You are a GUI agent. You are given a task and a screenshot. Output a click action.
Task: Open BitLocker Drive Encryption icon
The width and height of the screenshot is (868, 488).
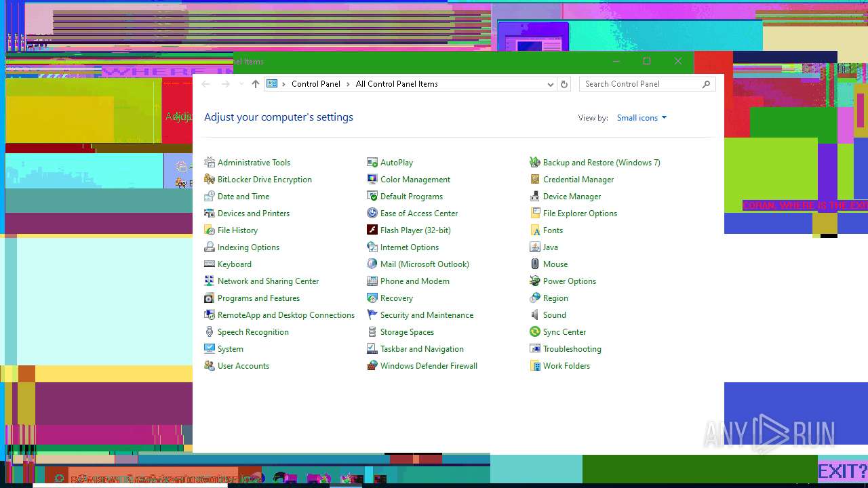pyautogui.click(x=210, y=180)
